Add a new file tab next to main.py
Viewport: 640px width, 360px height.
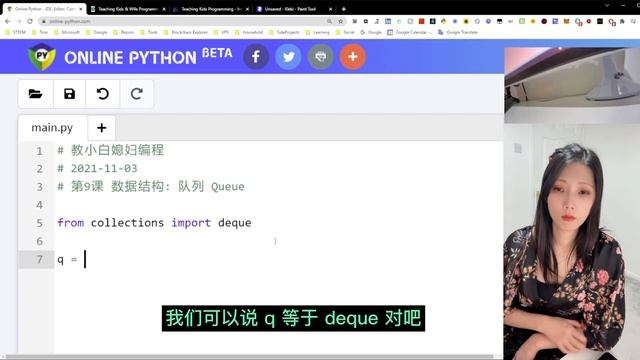click(102, 128)
